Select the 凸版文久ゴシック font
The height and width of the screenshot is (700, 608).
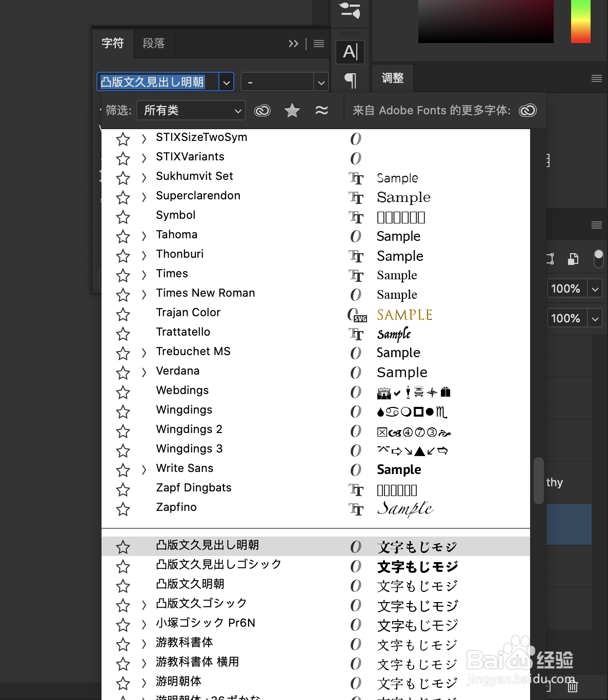pos(201,603)
